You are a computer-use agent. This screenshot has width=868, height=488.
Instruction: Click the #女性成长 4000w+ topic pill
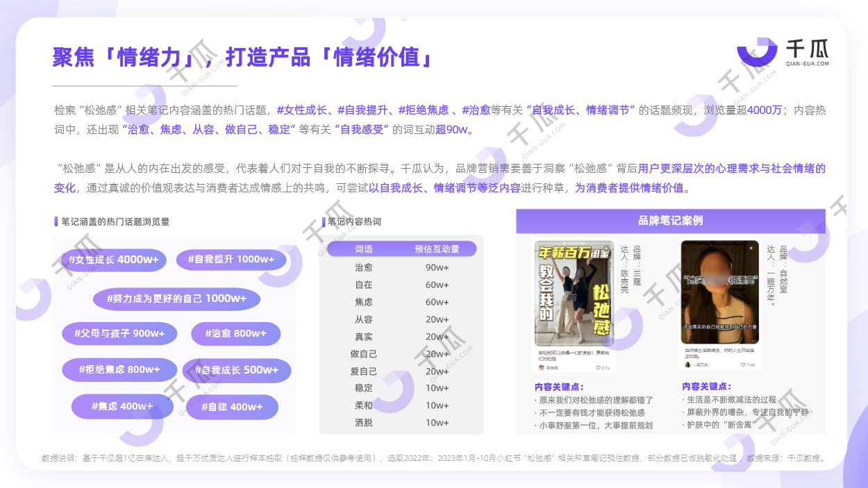[114, 260]
